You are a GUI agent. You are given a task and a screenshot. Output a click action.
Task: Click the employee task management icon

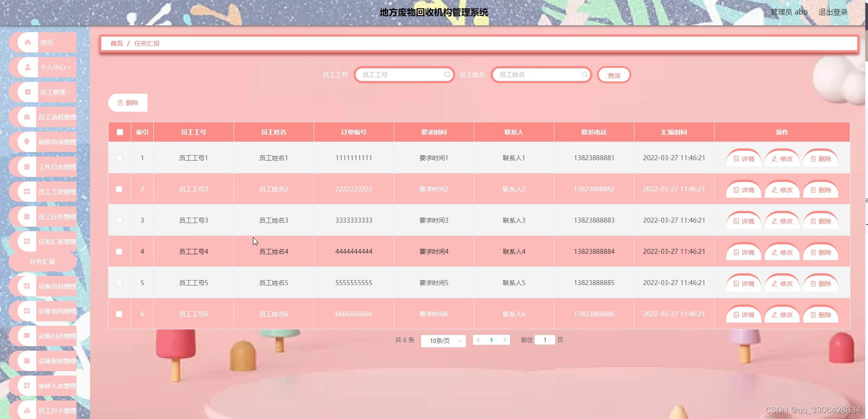[27, 217]
